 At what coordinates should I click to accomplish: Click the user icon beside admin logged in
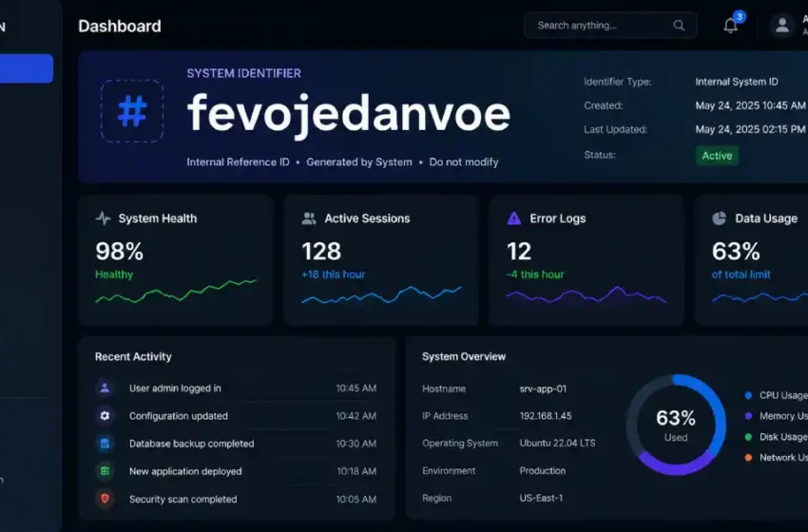point(105,388)
